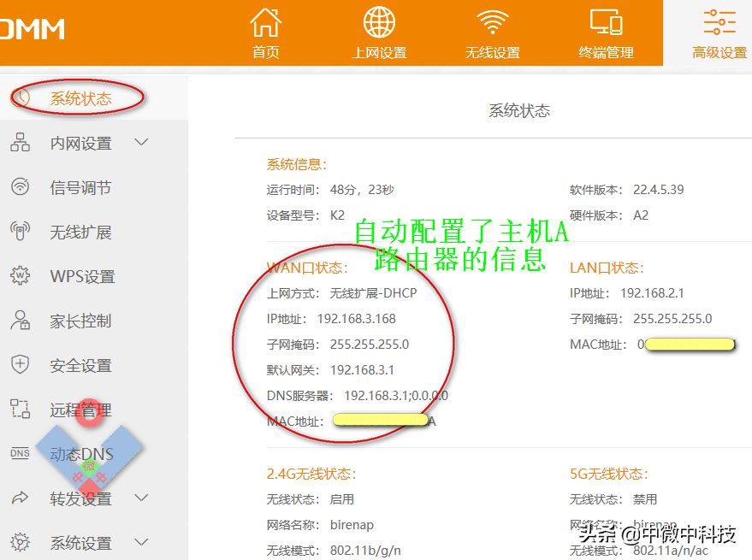Click the 系统状态 page heading
This screenshot has width=752, height=560.
(x=519, y=111)
